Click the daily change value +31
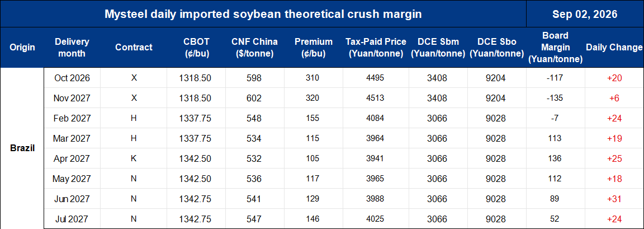The width and height of the screenshot is (644, 229). click(x=614, y=199)
